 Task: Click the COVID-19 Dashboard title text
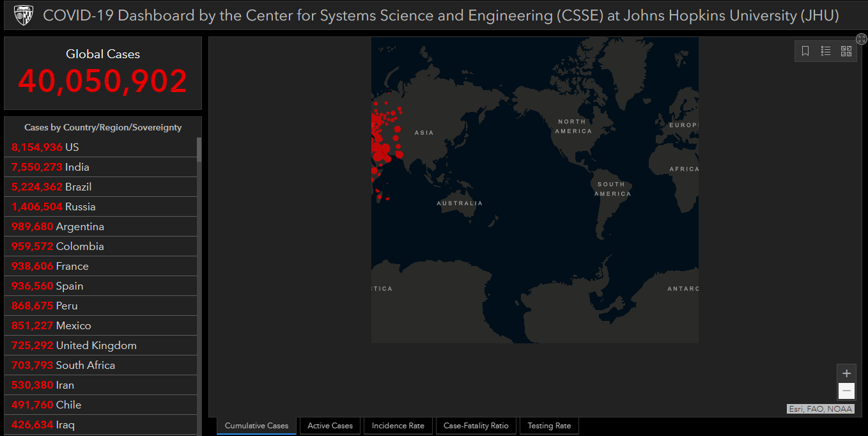[x=441, y=15]
